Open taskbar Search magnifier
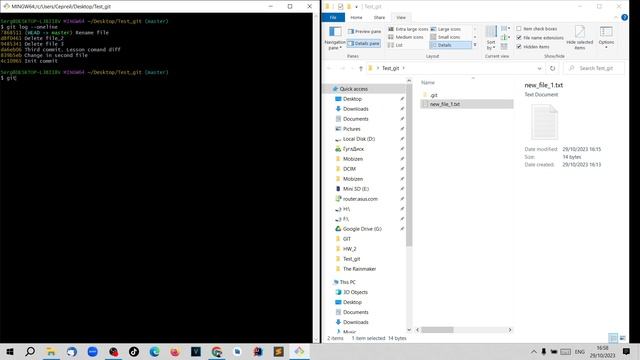Screen dimensions: 640x360 point(30,351)
